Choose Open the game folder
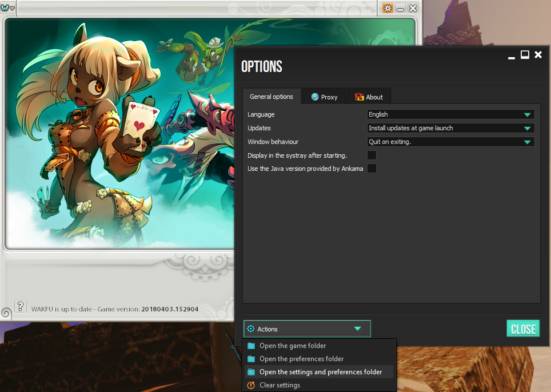 (320, 346)
